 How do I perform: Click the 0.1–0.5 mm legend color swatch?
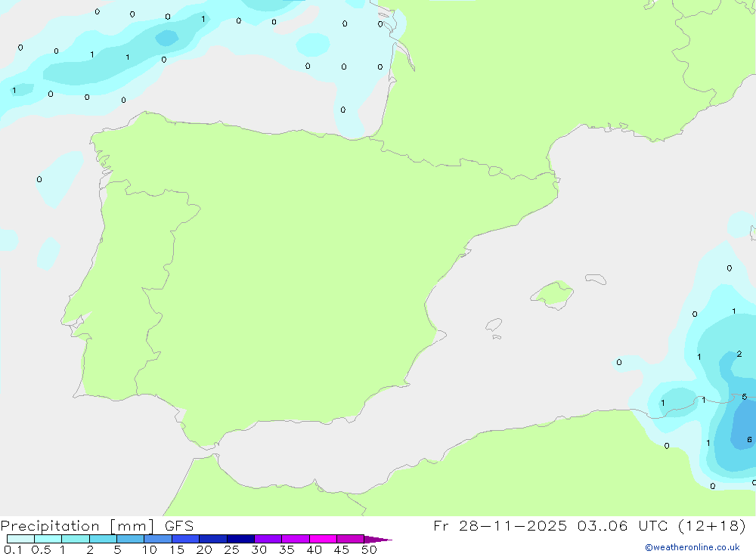tap(20, 539)
